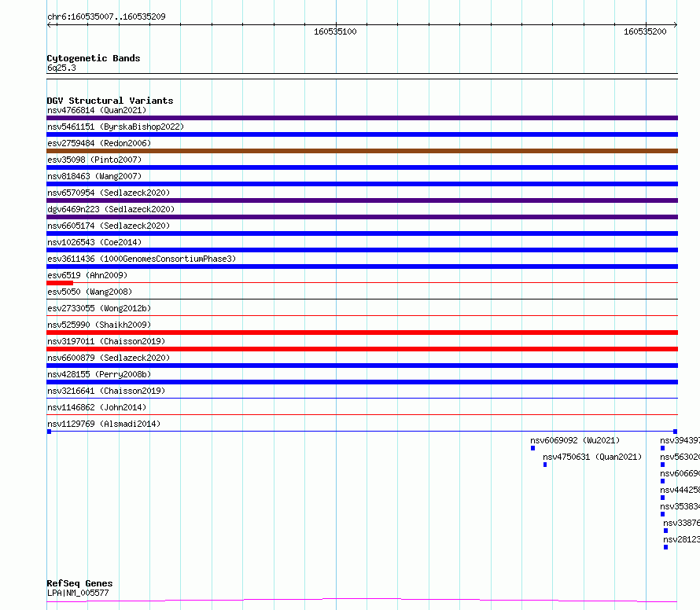This screenshot has width=700, height=610.
Task: Open variant esv35098 (Pinto2007) label
Action: (94, 160)
